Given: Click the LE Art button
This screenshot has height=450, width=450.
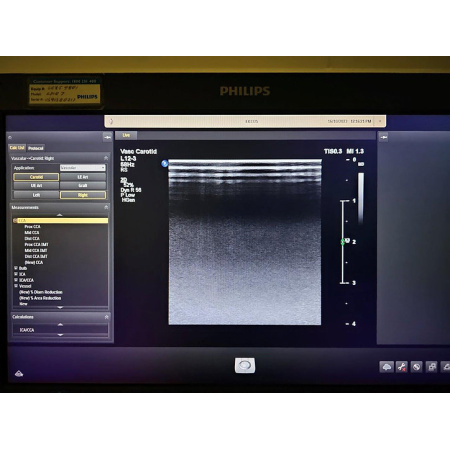Looking at the screenshot, I should 83,177.
